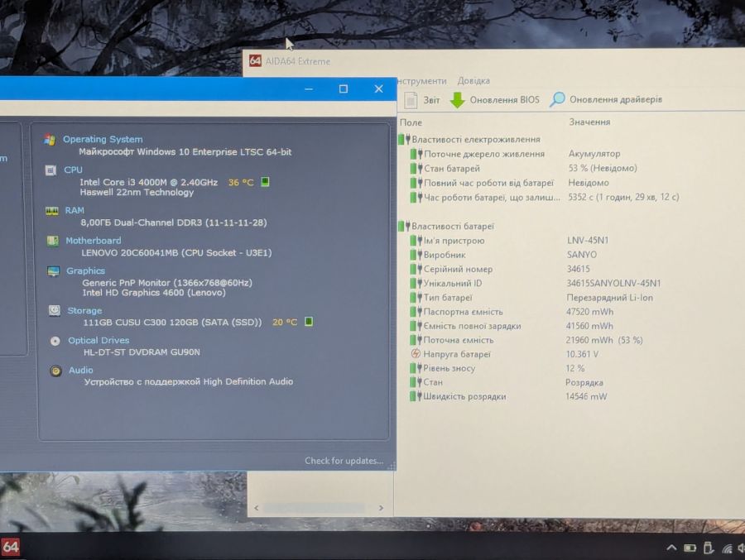Open the Motherboard section link
This screenshot has height=560, width=745.
click(93, 241)
